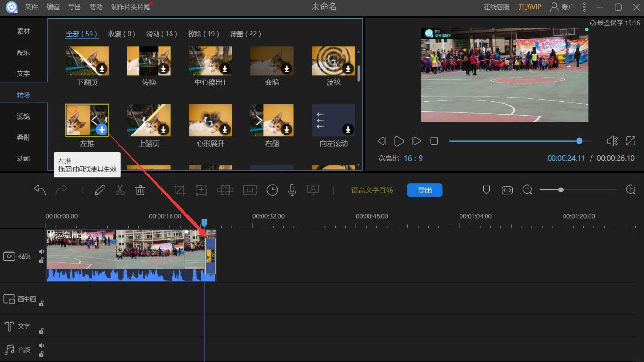Redo the last undone action

click(62, 190)
